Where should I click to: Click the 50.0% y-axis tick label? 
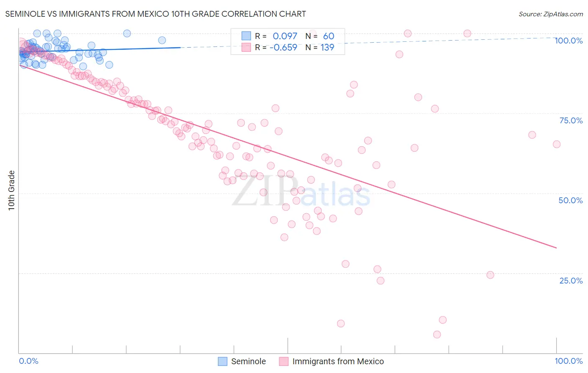coord(570,200)
